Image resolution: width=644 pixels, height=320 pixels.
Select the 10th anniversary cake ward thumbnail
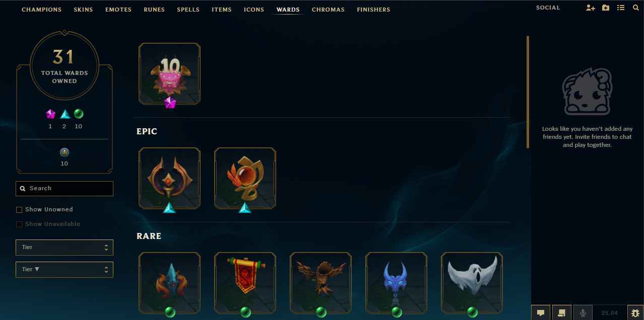169,74
